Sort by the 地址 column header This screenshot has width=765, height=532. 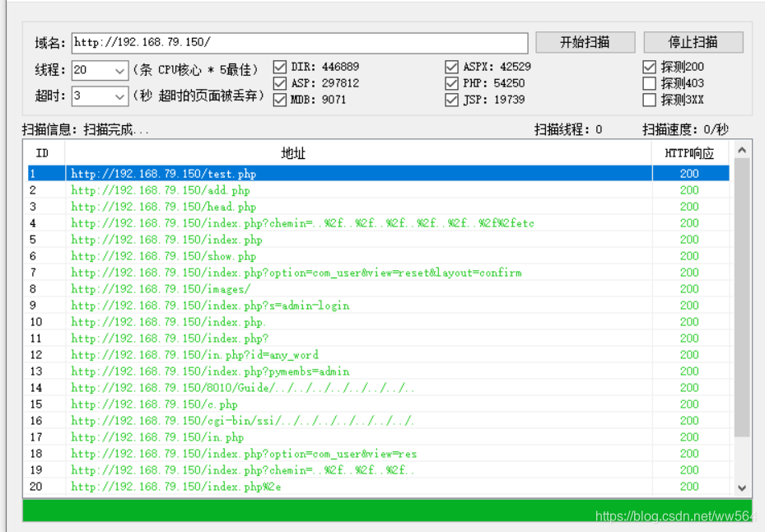coord(358,153)
